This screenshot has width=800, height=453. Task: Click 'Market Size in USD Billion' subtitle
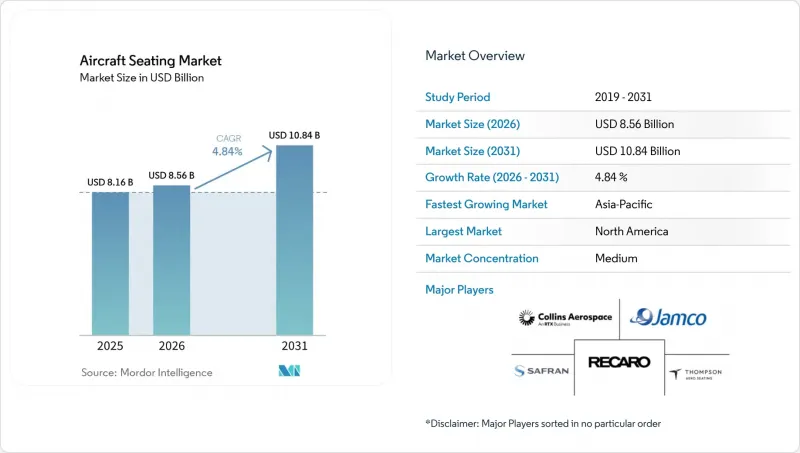[142, 78]
